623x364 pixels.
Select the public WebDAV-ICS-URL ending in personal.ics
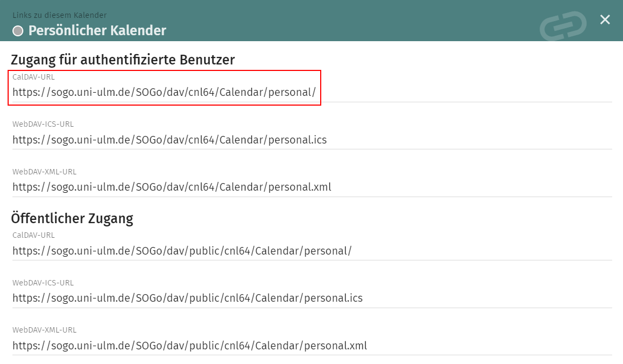[x=187, y=298]
